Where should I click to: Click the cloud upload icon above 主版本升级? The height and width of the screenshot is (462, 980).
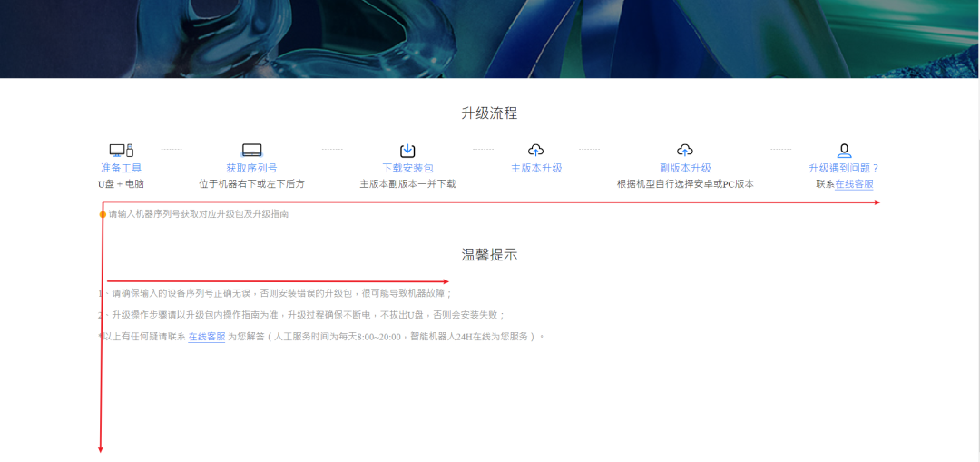click(x=535, y=150)
